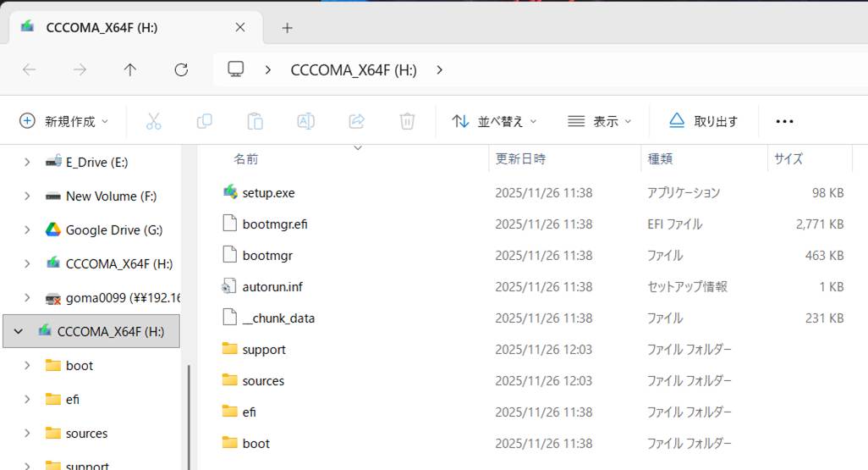The width and height of the screenshot is (868, 470).
Task: Open the more options ellipsis menu
Action: click(784, 121)
